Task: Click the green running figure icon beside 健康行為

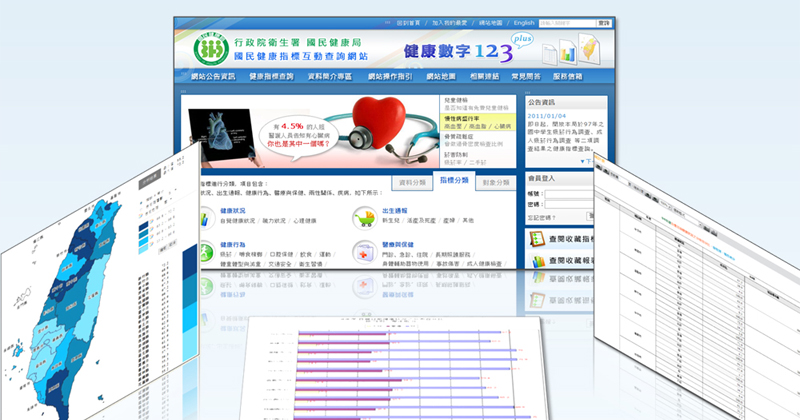Action: tap(207, 252)
